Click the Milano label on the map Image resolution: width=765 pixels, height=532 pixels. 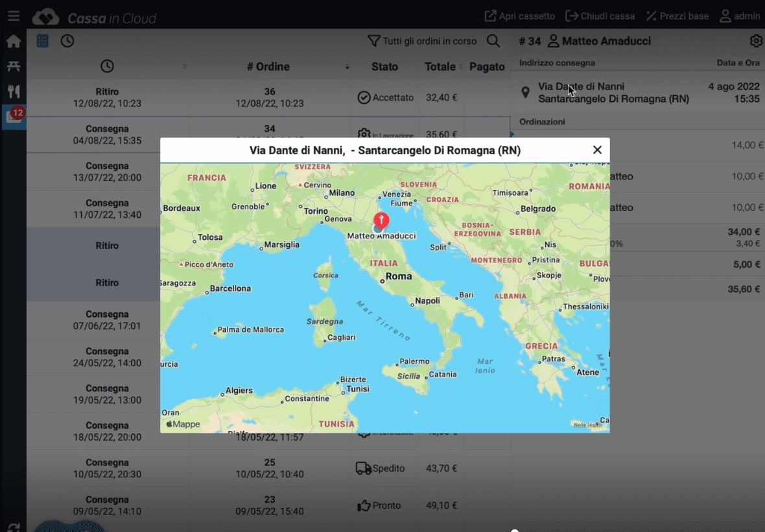tap(342, 192)
